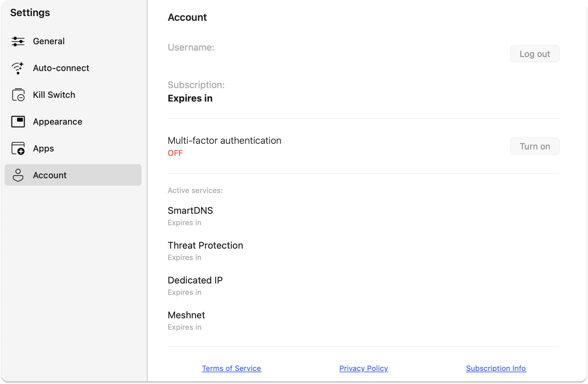588x384 pixels.
Task: Open the Privacy Policy link
Action: (x=363, y=368)
